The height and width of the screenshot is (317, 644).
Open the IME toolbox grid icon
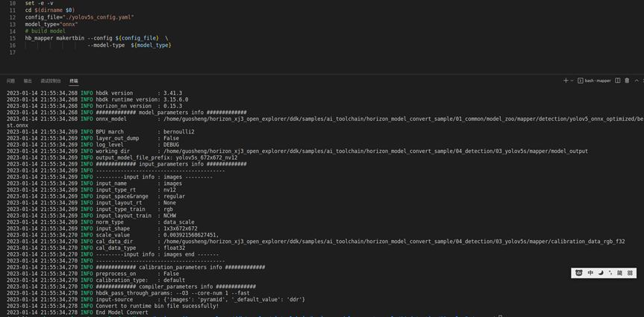(630, 273)
